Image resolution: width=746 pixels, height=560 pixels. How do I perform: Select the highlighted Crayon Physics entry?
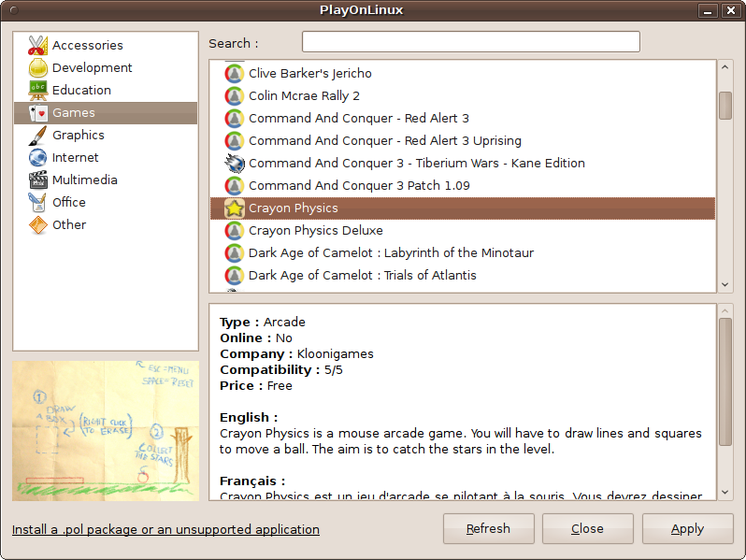(463, 208)
